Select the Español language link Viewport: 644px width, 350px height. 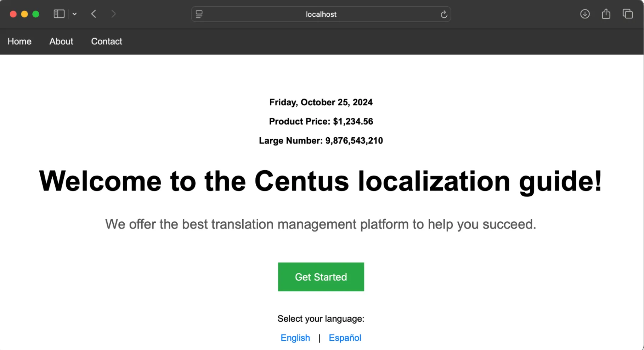pos(345,338)
